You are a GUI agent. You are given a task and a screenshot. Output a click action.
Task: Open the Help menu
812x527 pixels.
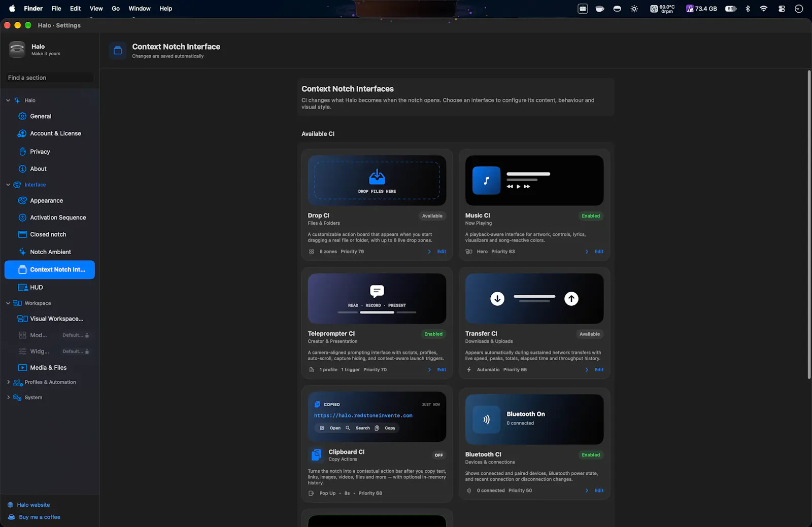click(166, 9)
